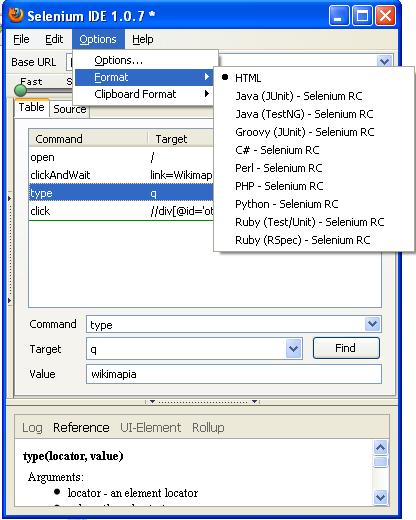Viewport: 416px width, 520px height.
Task: Switch to the Log tab
Action: point(32,427)
